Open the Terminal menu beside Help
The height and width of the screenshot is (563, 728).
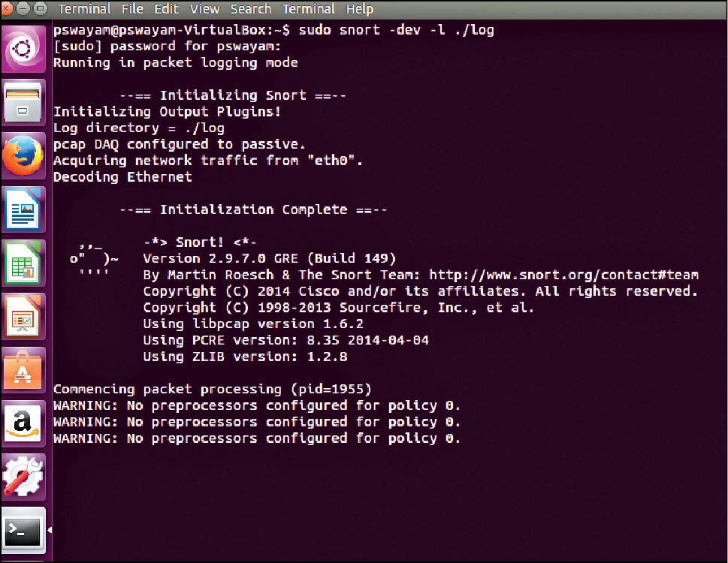point(310,9)
